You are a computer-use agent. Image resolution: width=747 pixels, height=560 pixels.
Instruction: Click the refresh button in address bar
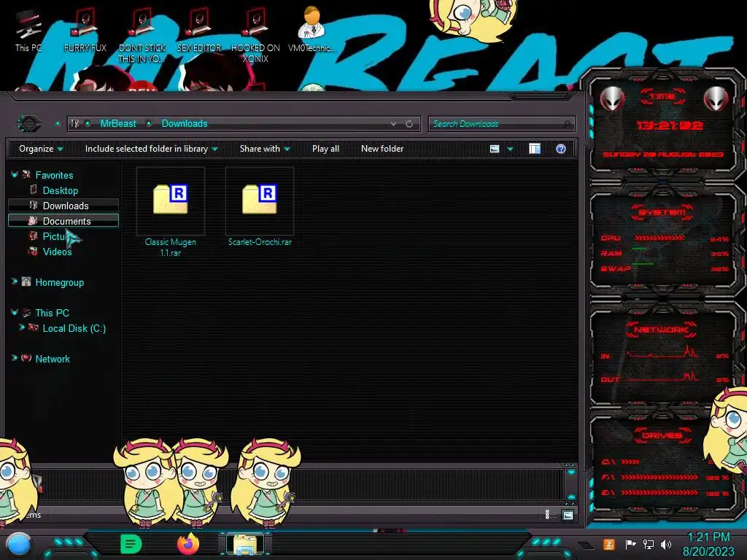[x=409, y=124]
